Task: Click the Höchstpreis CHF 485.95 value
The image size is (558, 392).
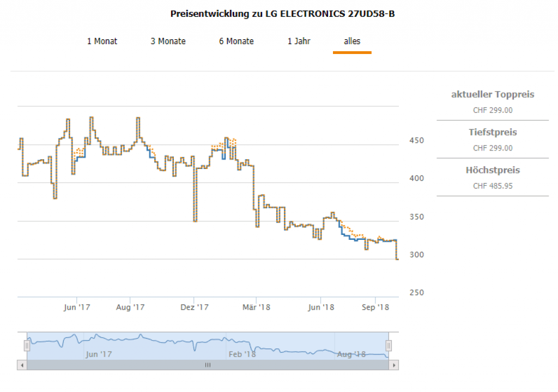Action: coord(493,186)
